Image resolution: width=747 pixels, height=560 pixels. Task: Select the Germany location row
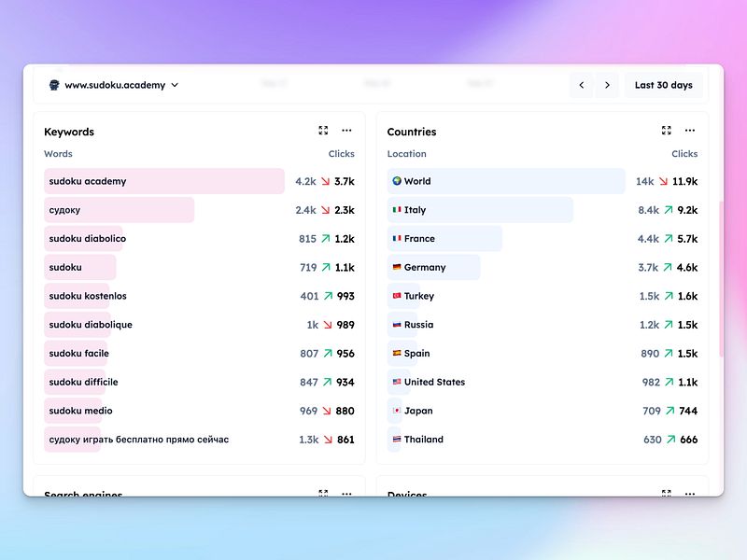[543, 267]
